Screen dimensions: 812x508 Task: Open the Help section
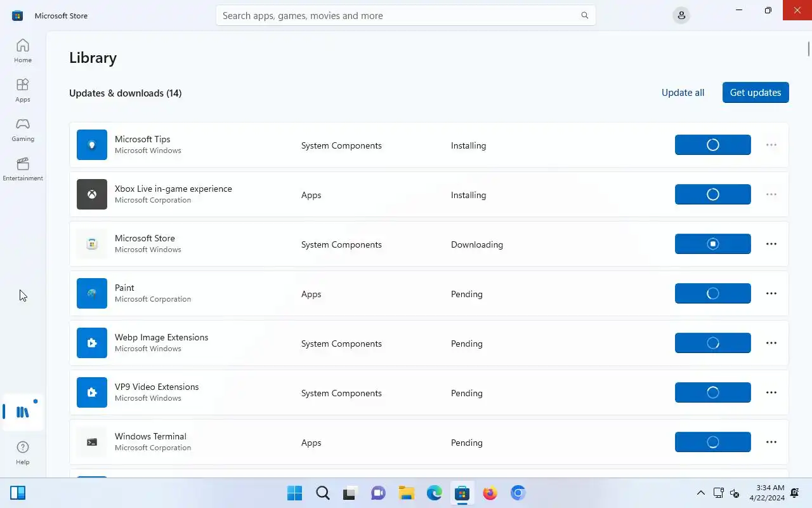[23, 453]
